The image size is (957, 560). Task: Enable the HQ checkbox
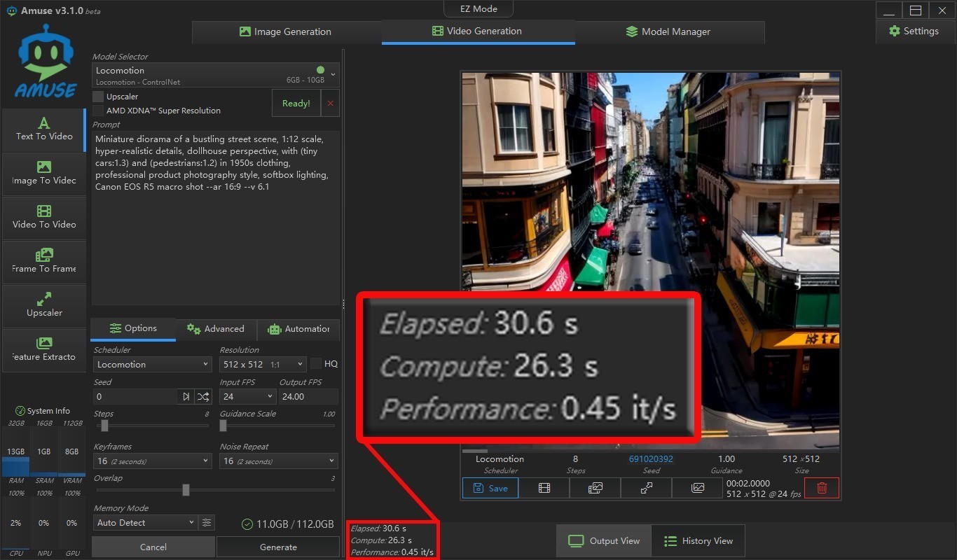pyautogui.click(x=316, y=364)
